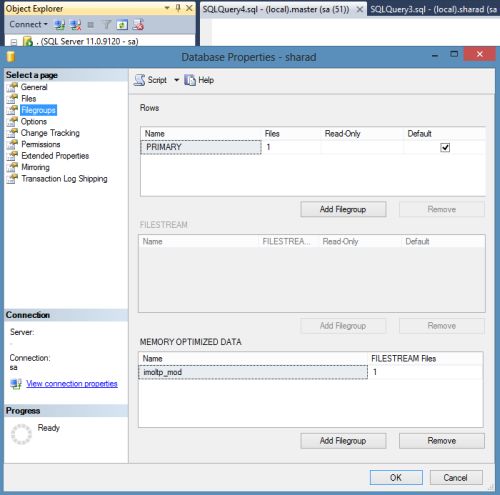Open the Script dropdown arrow

(x=176, y=80)
